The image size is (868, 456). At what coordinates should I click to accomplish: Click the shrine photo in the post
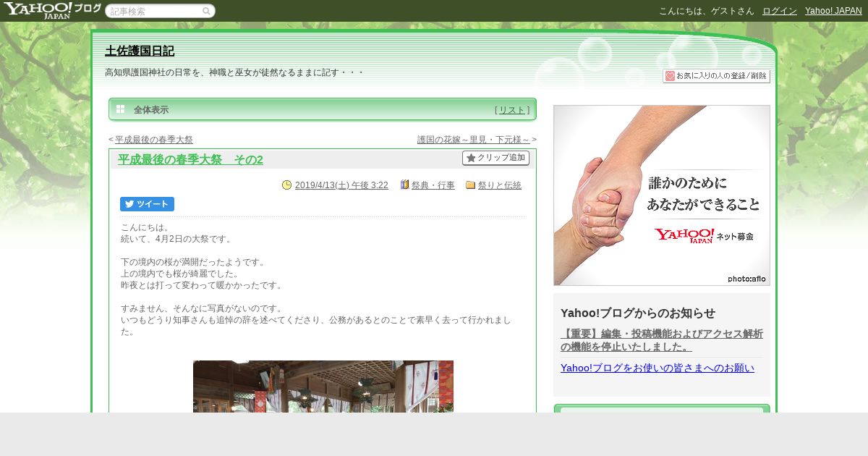click(x=323, y=387)
